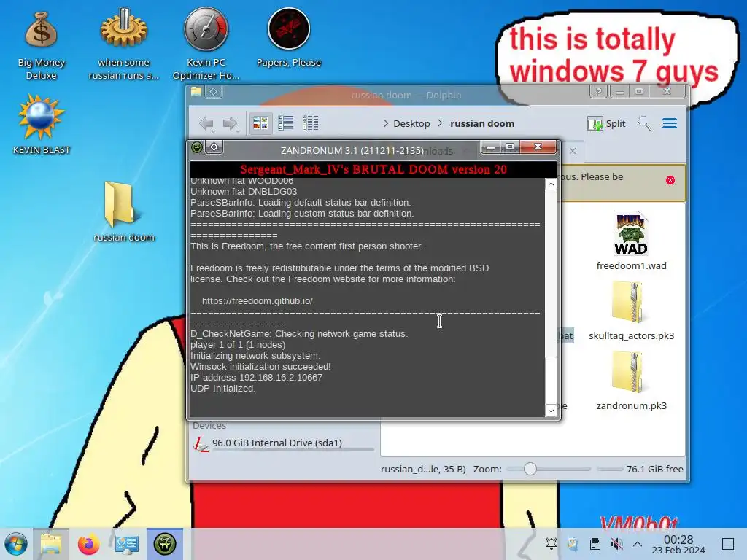Close the Dolphin tab with X
The height and width of the screenshot is (560, 747).
[x=573, y=151]
